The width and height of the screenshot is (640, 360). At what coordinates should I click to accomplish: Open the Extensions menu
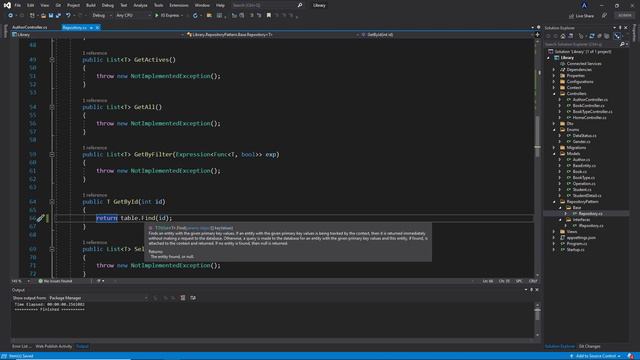(x=179, y=5)
